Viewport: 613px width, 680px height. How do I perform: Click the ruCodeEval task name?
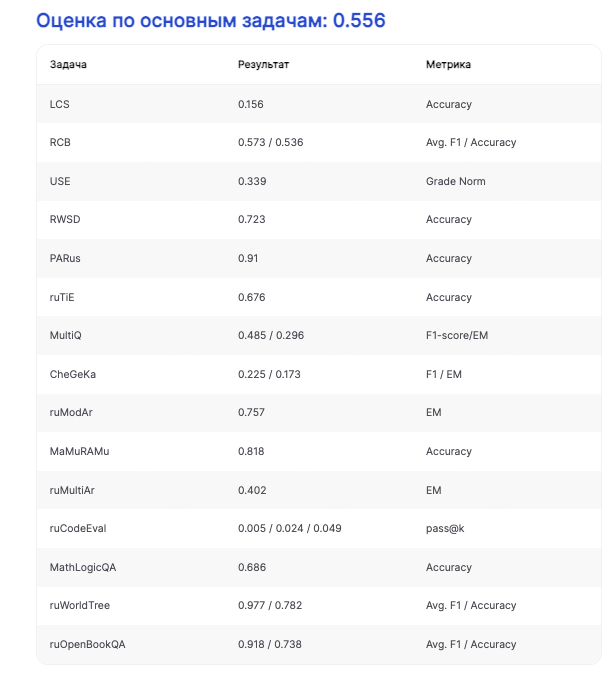click(x=79, y=528)
